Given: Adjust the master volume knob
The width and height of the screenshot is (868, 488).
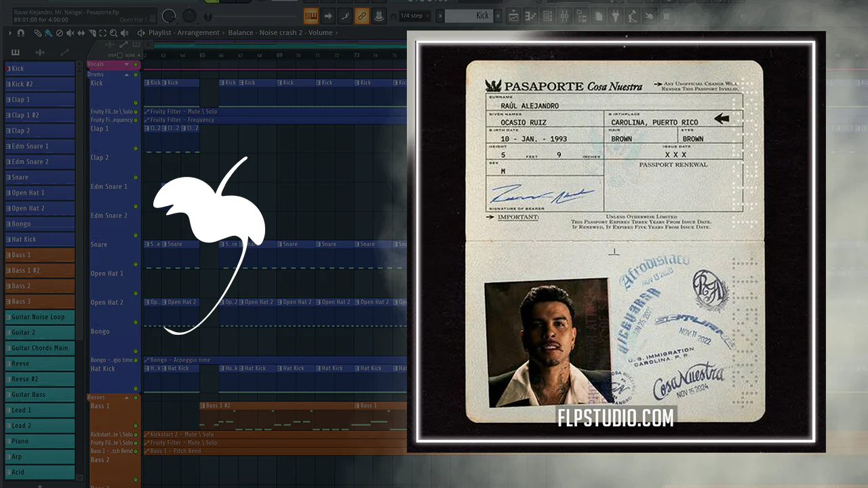Looking at the screenshot, I should 170,15.
